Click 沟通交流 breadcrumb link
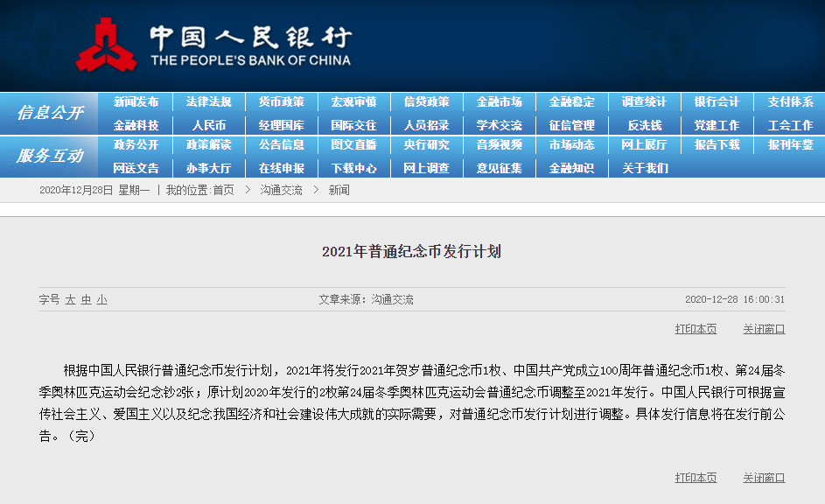 tap(281, 191)
